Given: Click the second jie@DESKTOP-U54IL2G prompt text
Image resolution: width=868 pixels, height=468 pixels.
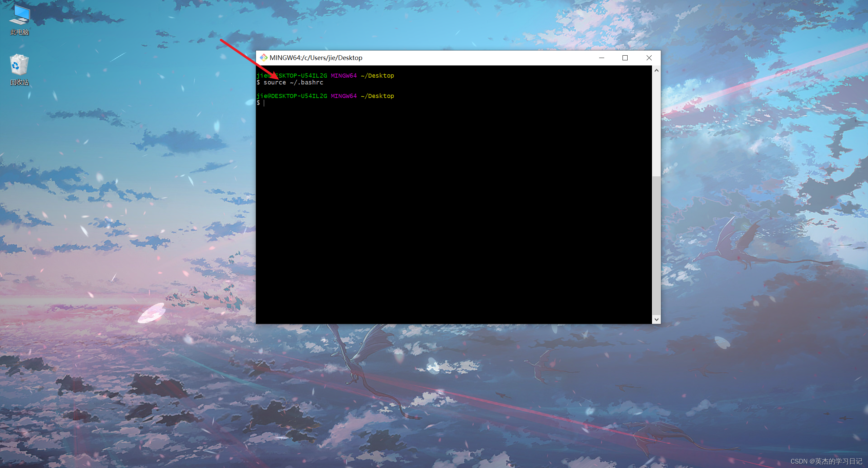Looking at the screenshot, I should point(292,96).
